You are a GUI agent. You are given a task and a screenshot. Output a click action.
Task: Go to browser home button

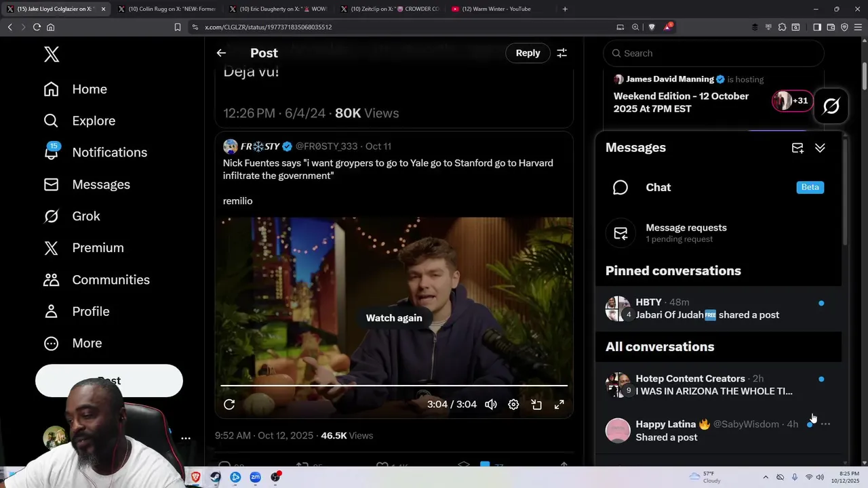click(50, 27)
